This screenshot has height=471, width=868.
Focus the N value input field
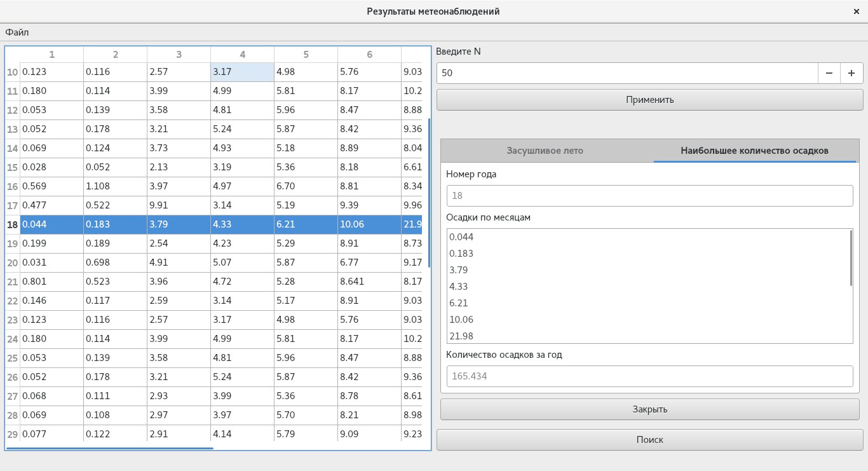click(627, 73)
